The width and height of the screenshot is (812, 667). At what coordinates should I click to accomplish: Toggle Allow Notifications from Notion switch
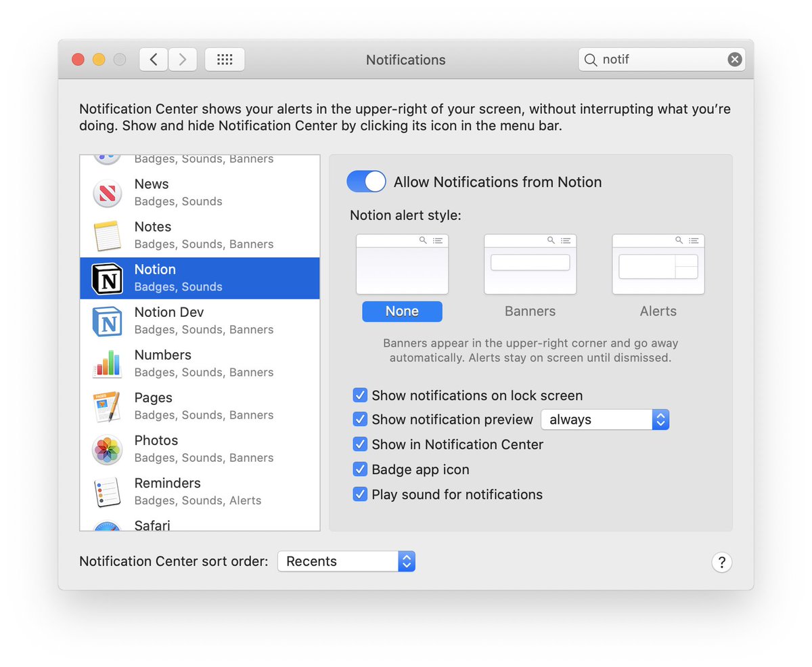tap(366, 181)
